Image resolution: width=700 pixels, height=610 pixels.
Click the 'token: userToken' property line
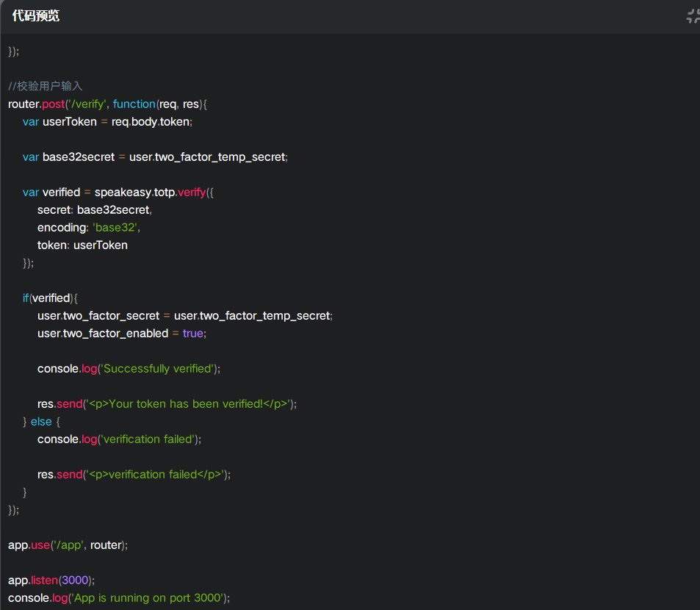click(82, 245)
